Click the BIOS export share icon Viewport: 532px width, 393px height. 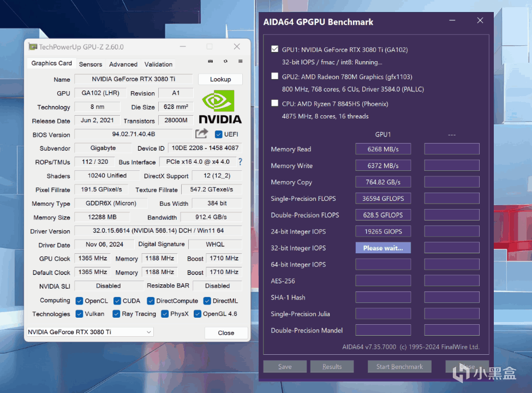(201, 133)
